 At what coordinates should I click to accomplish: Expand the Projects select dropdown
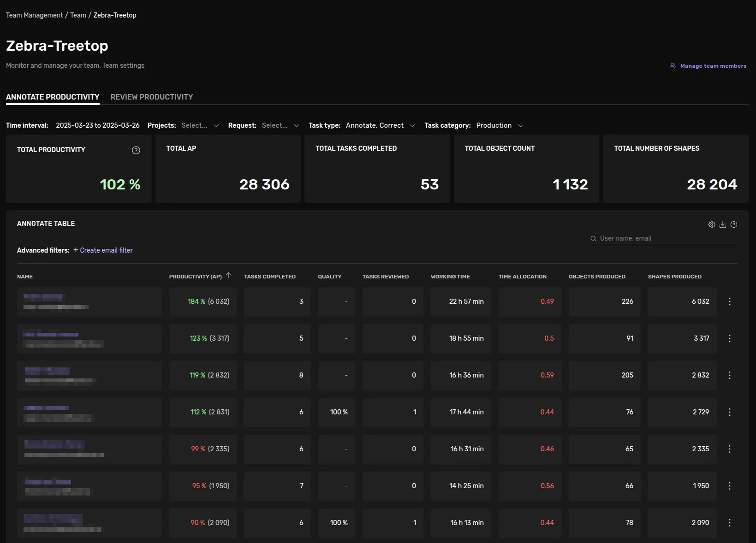pos(200,125)
